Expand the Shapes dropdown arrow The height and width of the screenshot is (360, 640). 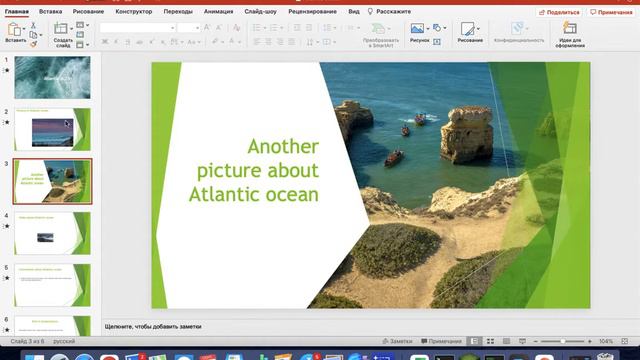click(x=444, y=28)
